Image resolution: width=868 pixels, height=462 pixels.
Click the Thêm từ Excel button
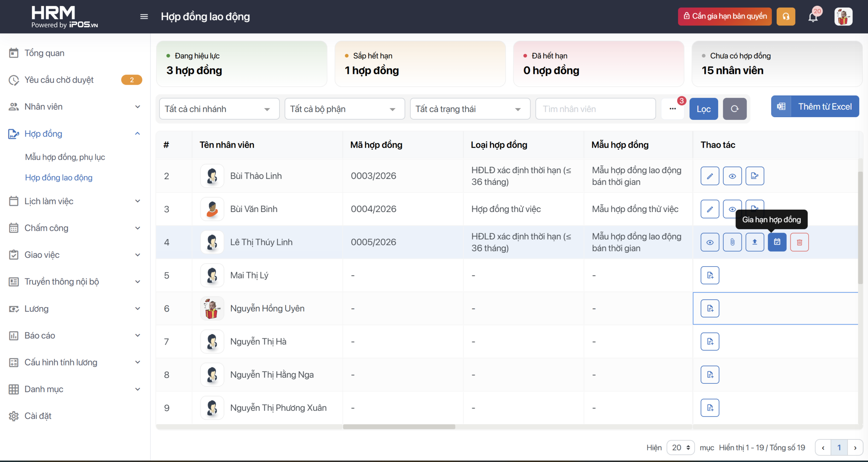pyautogui.click(x=815, y=107)
